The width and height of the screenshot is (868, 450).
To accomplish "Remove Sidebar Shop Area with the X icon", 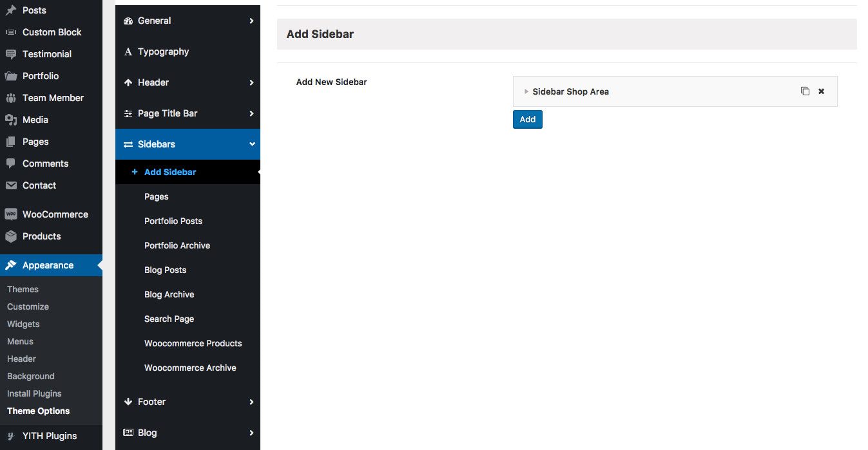I will (821, 91).
